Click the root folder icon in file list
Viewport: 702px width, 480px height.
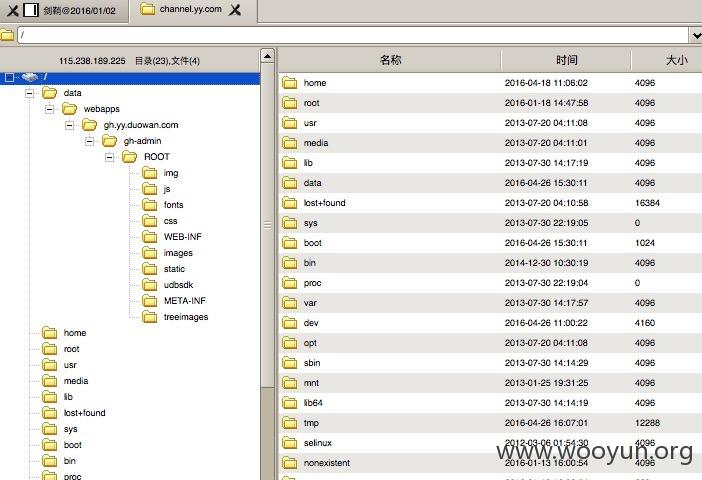pos(290,103)
